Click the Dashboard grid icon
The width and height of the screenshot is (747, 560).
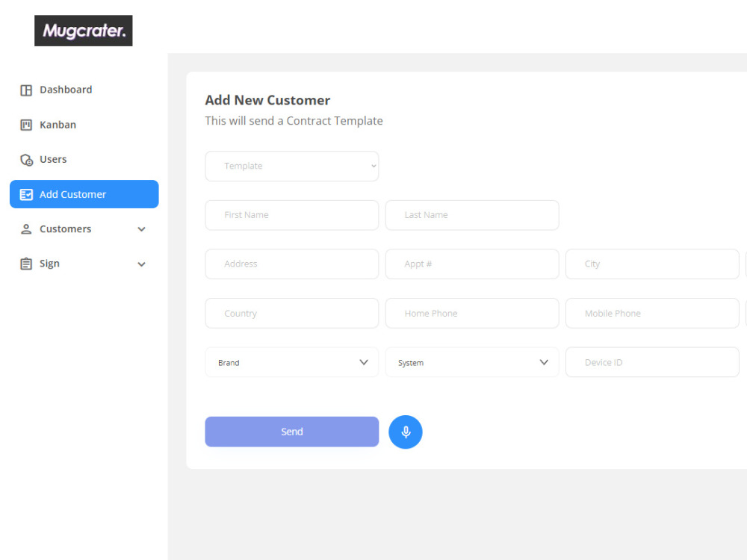(26, 90)
